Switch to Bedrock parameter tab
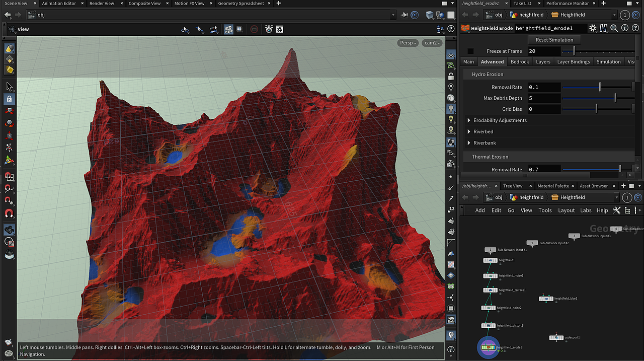This screenshot has height=361, width=644. [520, 62]
